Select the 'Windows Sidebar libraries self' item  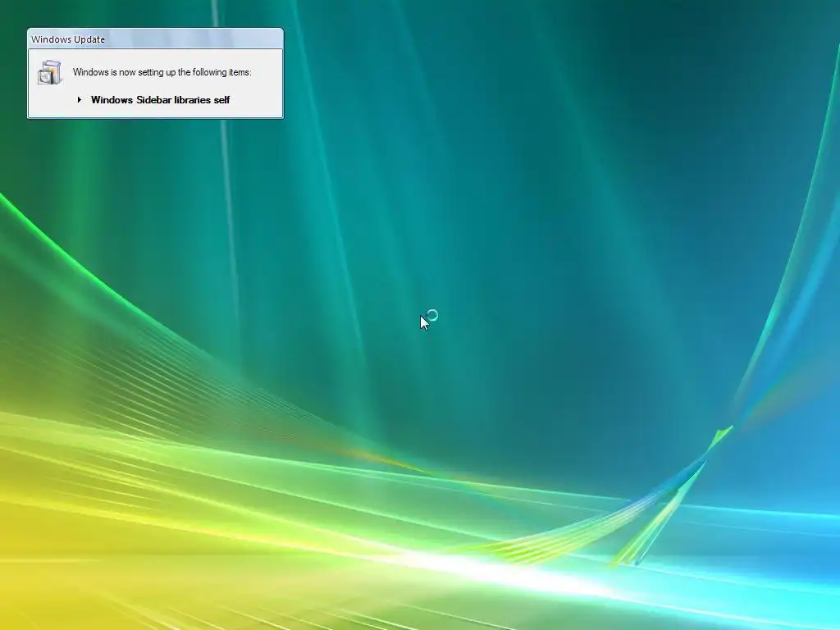[x=160, y=100]
